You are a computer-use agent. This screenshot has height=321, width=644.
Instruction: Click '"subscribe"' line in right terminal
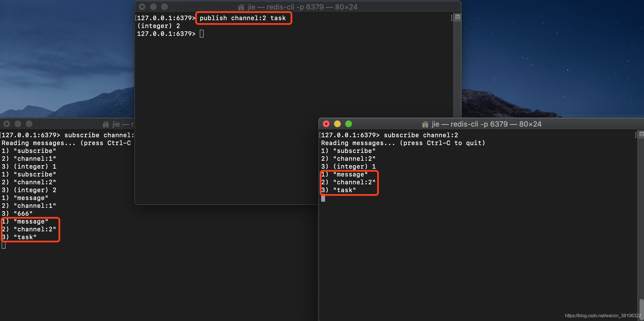coord(348,151)
